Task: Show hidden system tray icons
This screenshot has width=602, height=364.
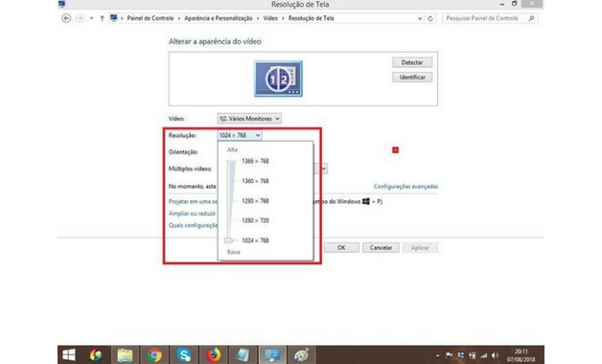Action: [438, 355]
